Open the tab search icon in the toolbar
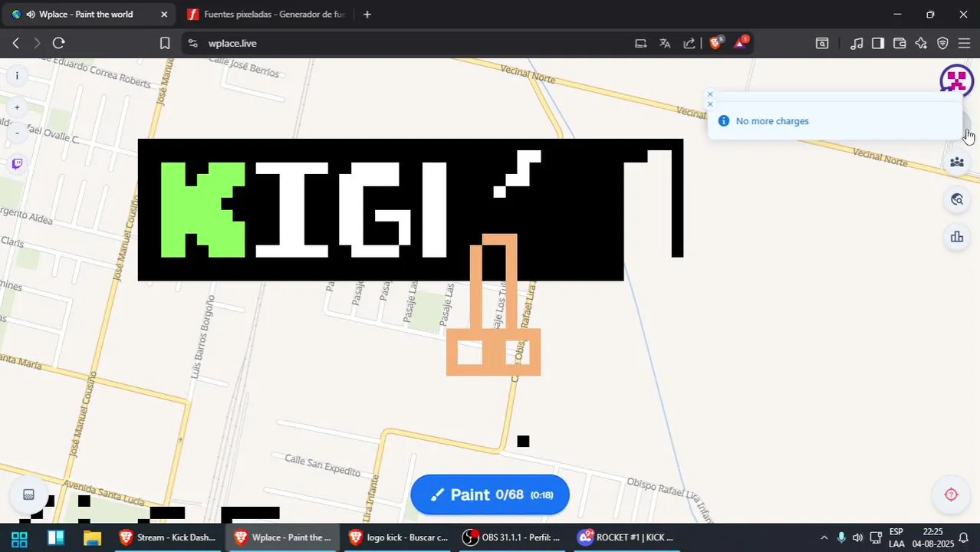Viewport: 980px width, 552px height. click(821, 43)
